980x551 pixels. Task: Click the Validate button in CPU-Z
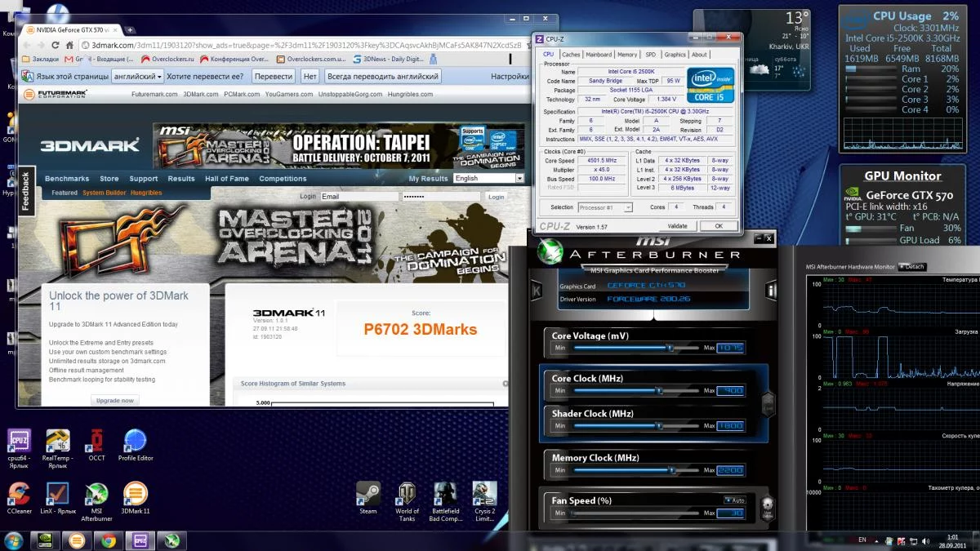click(677, 226)
